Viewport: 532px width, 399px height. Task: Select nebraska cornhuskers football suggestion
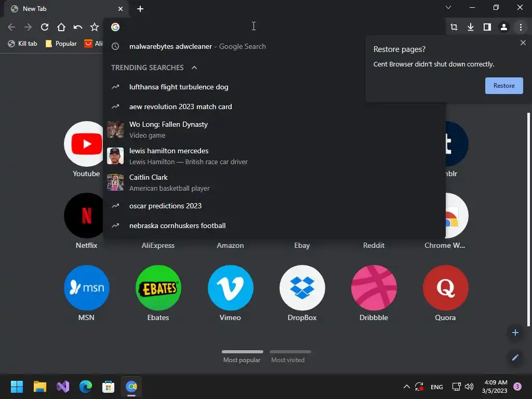pos(274,225)
